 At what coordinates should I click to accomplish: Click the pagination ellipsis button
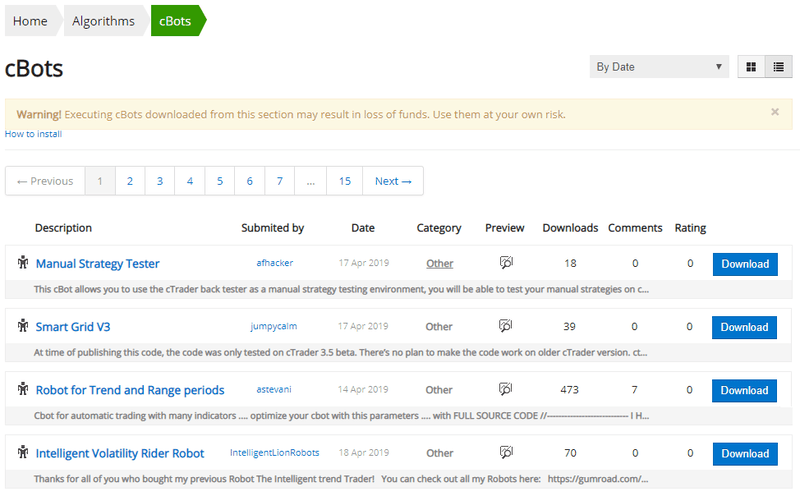pos(311,181)
